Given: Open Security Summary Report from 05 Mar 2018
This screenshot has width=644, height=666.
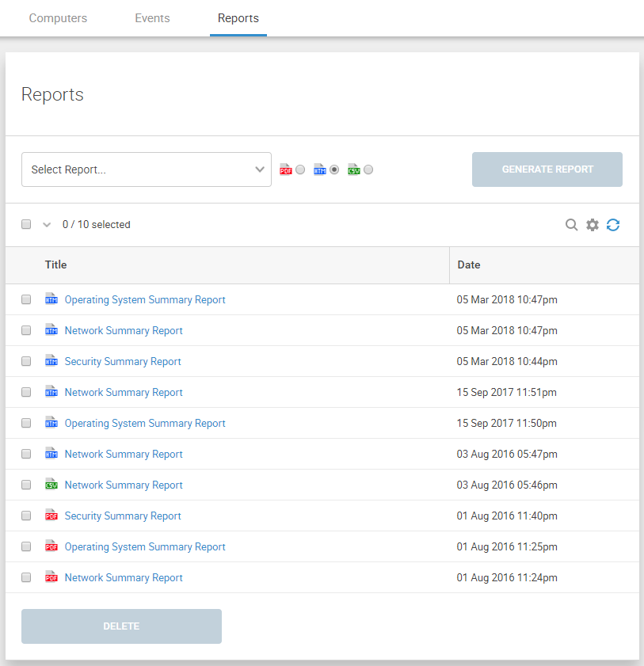Looking at the screenshot, I should pyautogui.click(x=123, y=361).
